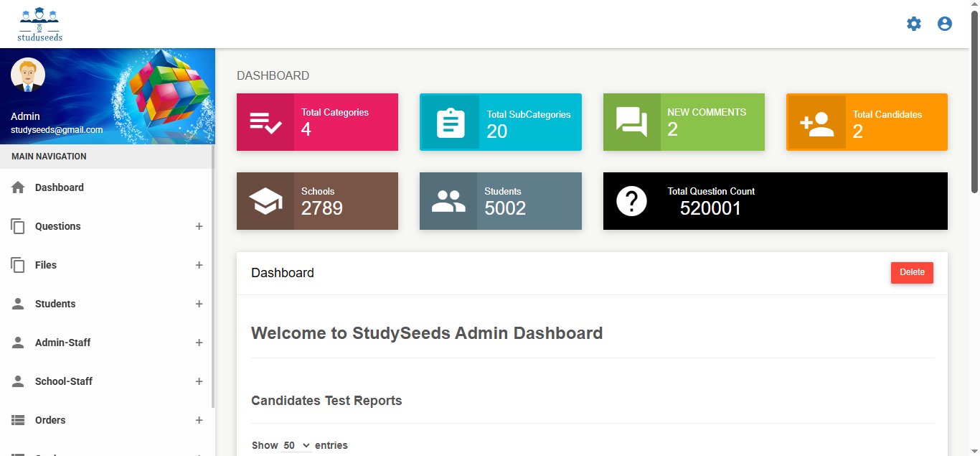Open the settings gear icon
This screenshot has height=456, width=980.
click(913, 24)
